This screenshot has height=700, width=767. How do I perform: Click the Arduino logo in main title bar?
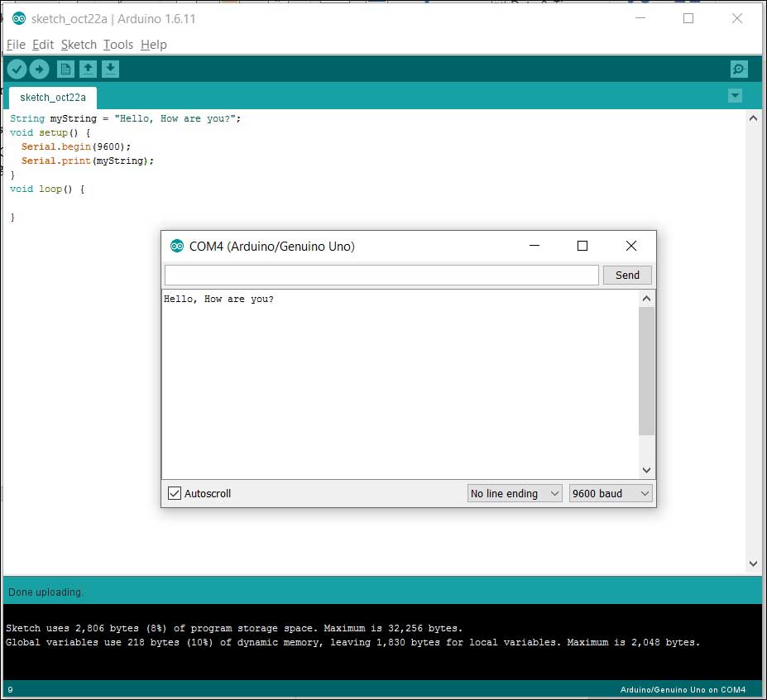click(x=18, y=18)
